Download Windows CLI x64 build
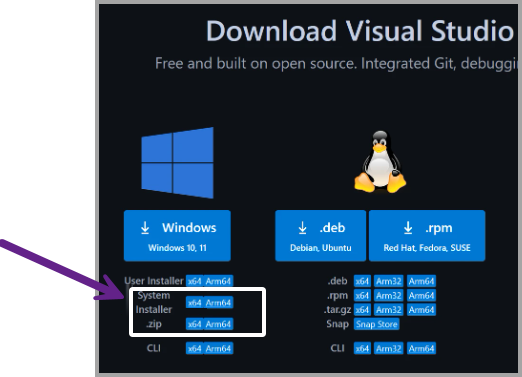This screenshot has width=522, height=377. [194, 348]
